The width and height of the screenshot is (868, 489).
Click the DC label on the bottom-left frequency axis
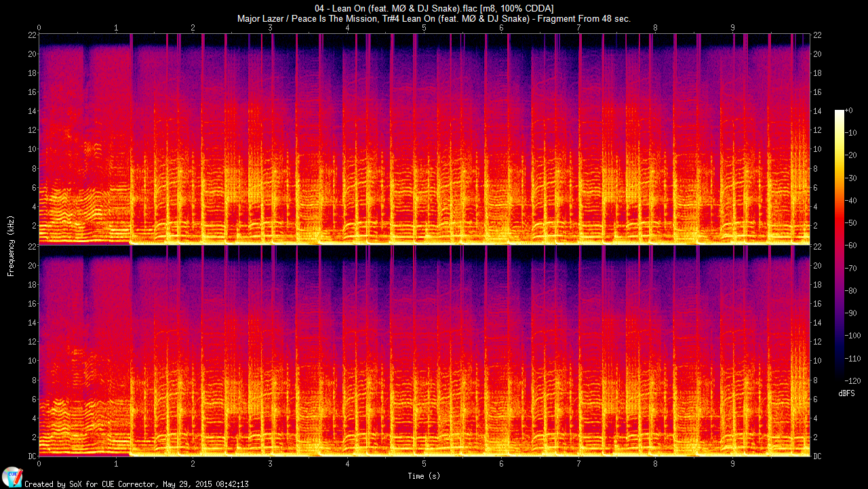30,456
